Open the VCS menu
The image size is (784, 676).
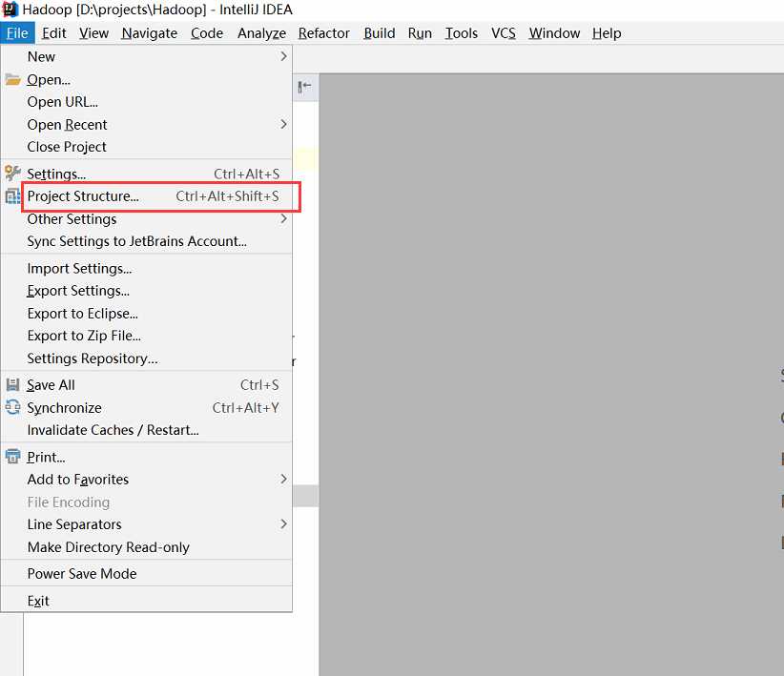[504, 33]
